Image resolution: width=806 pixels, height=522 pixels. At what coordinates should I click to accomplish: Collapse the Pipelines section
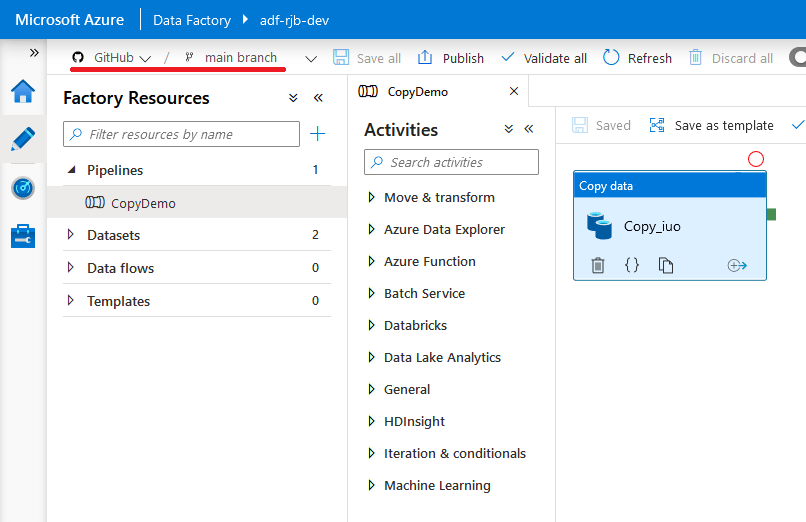[x=71, y=170]
